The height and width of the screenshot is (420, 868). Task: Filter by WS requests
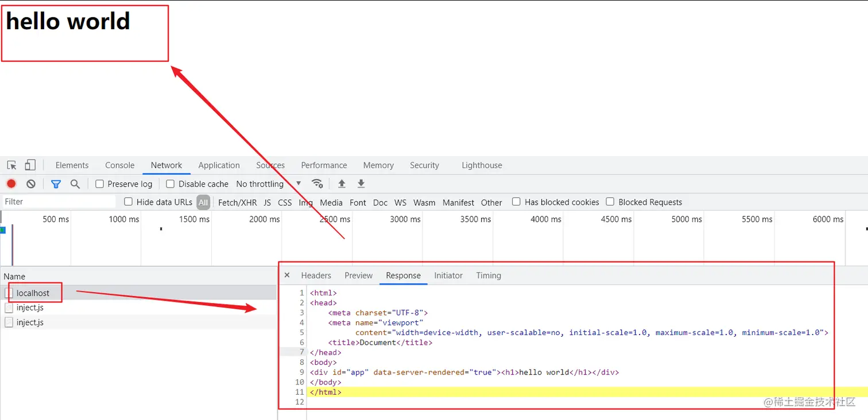tap(401, 203)
